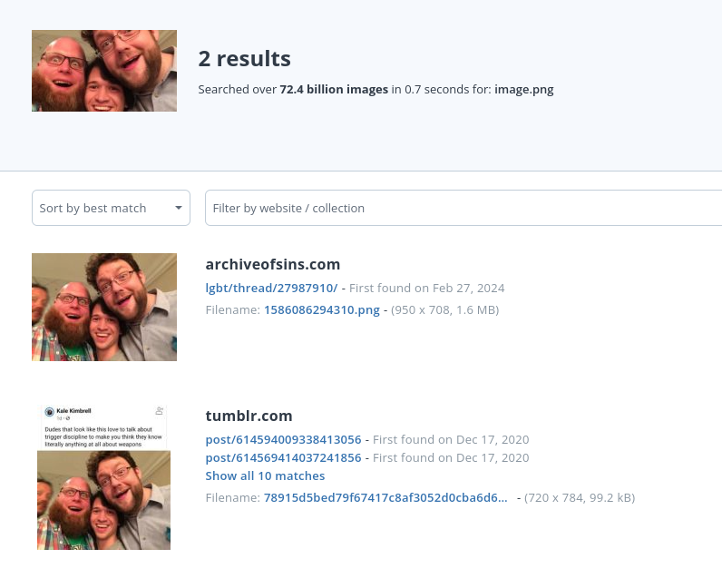Select the (950 x 708, 1.6 MB) size text
The width and height of the screenshot is (722, 588).
(x=444, y=309)
